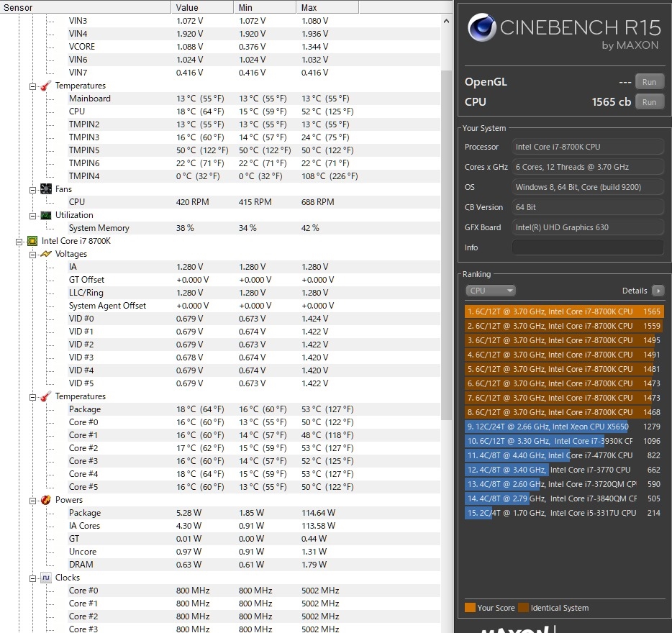
Task: Select ranking entry 4 scoring 1491
Action: [564, 355]
